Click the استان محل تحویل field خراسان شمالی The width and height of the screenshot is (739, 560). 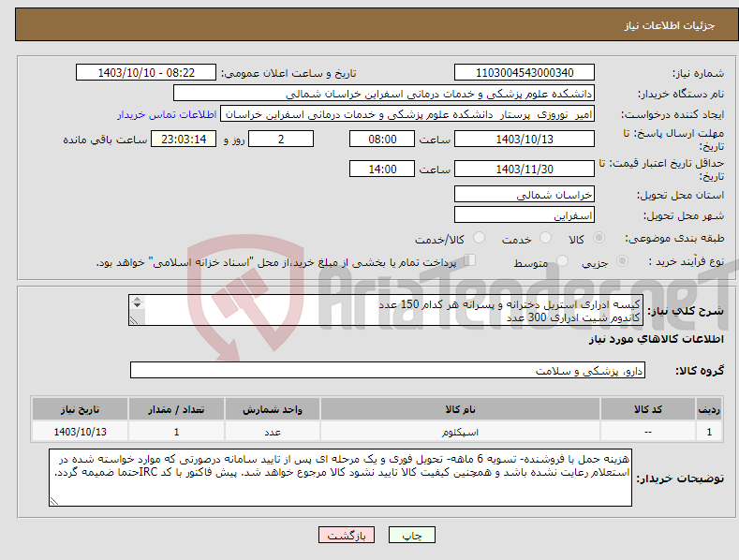tap(525, 194)
